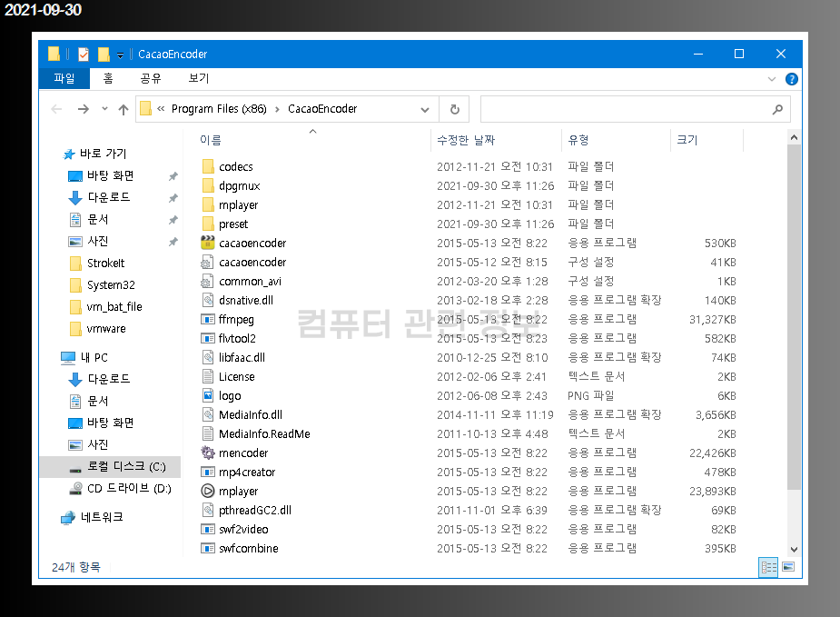Expand the breadcrumb chevron before Program Files (x86)
The image size is (840, 617).
tap(161, 109)
